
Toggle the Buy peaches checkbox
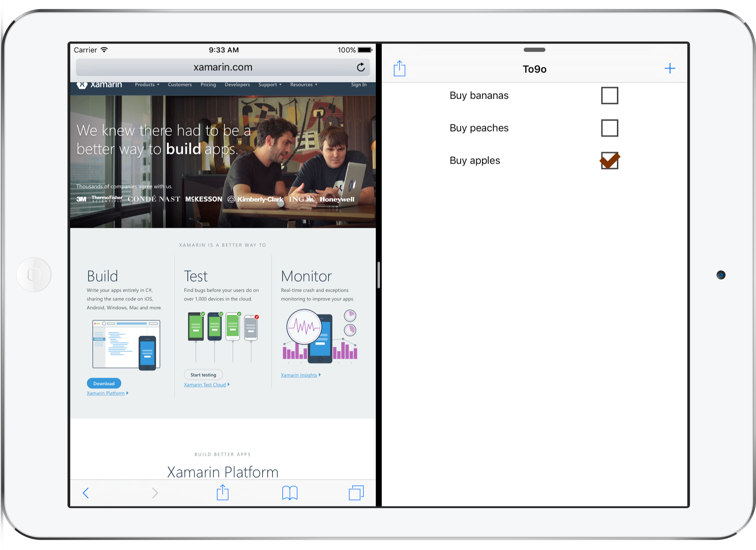coord(610,128)
